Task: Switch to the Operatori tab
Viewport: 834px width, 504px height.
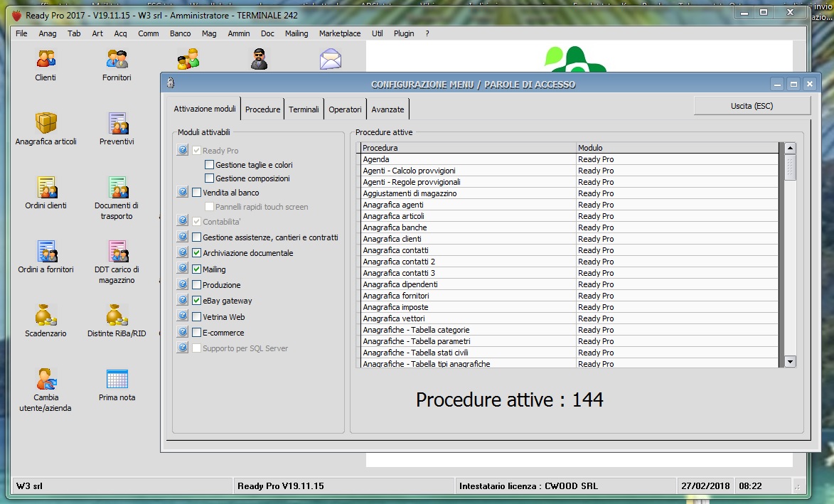Action: [x=345, y=109]
